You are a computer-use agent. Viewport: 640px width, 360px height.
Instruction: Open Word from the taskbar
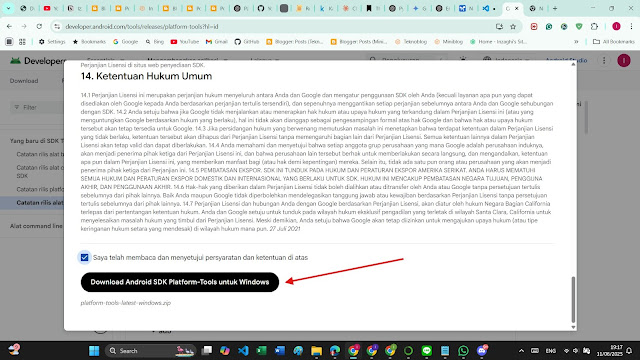click(x=280, y=351)
